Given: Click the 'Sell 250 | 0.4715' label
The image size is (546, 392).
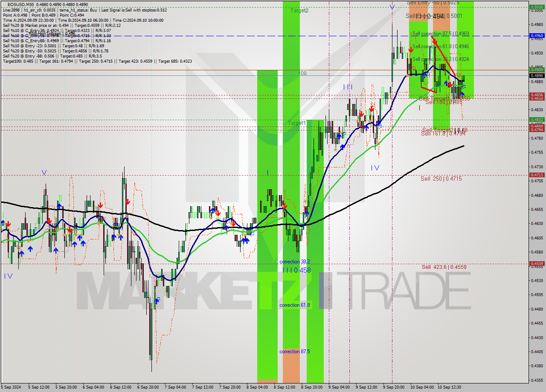Looking at the screenshot, I should tap(441, 179).
